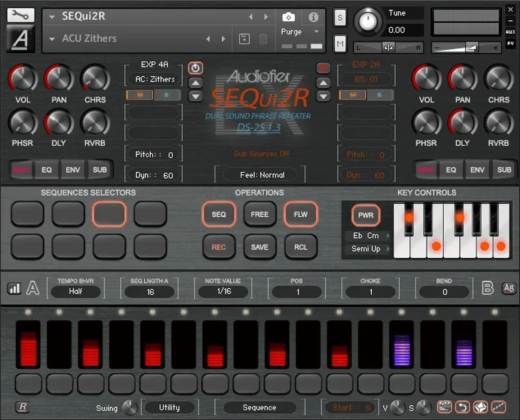
Task: Click the R randomize icon at bottom left
Action: click(x=23, y=407)
